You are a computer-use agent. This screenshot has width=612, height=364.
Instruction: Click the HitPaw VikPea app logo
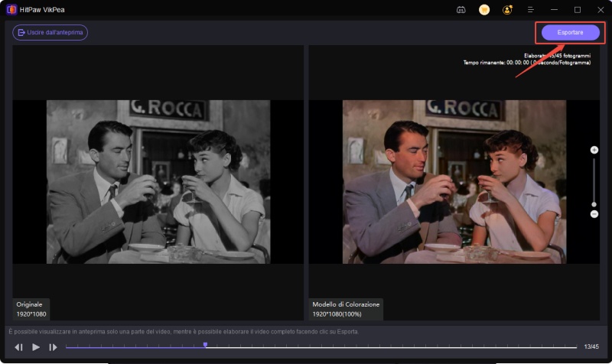pyautogui.click(x=11, y=10)
